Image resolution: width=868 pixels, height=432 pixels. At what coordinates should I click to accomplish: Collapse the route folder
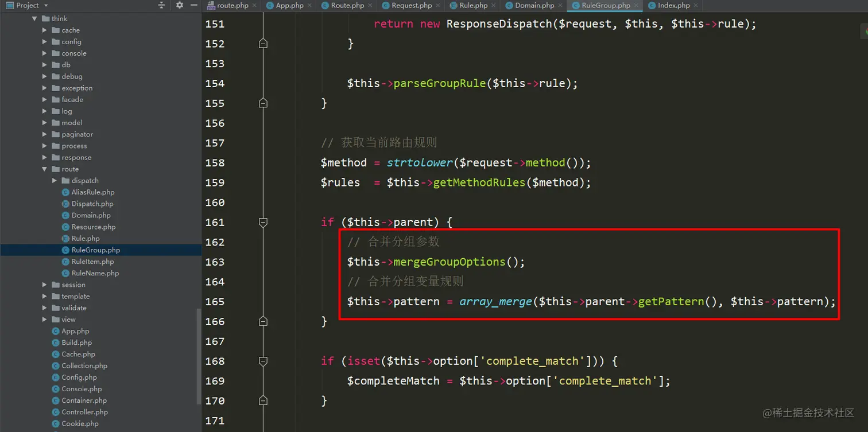[x=45, y=169]
